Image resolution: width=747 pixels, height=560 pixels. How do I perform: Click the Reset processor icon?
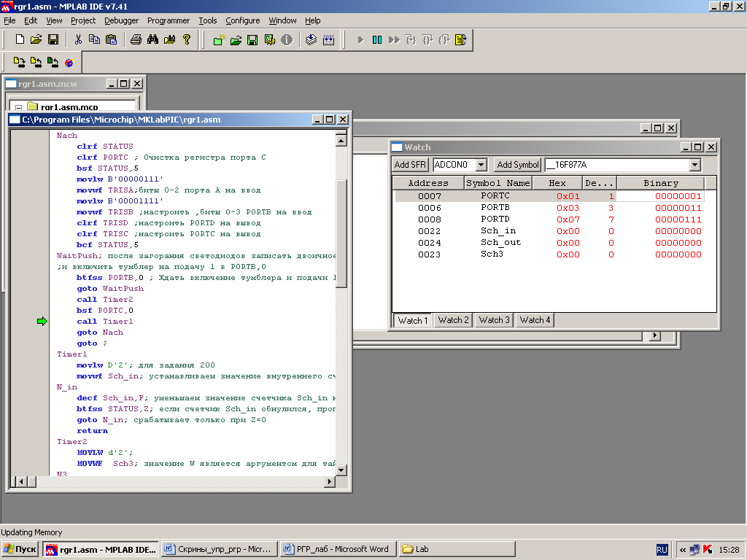coord(461,40)
